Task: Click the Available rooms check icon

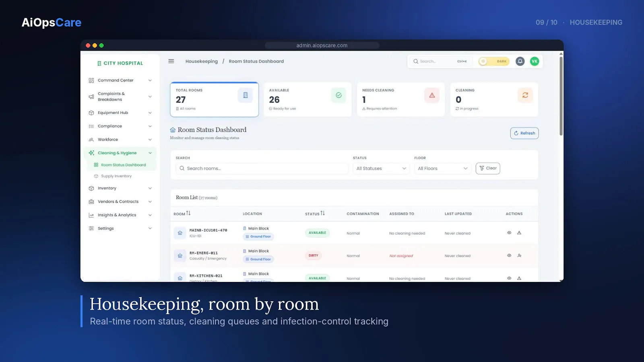Action: (x=339, y=95)
